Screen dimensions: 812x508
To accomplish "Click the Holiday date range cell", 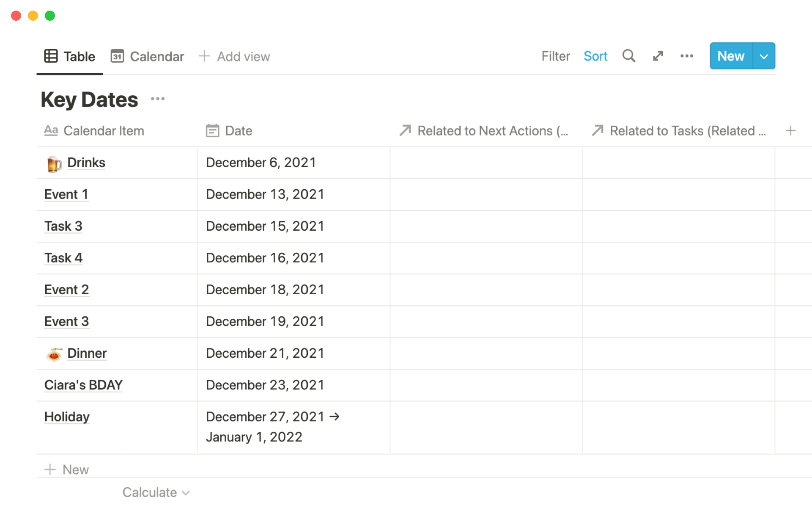I will click(272, 427).
